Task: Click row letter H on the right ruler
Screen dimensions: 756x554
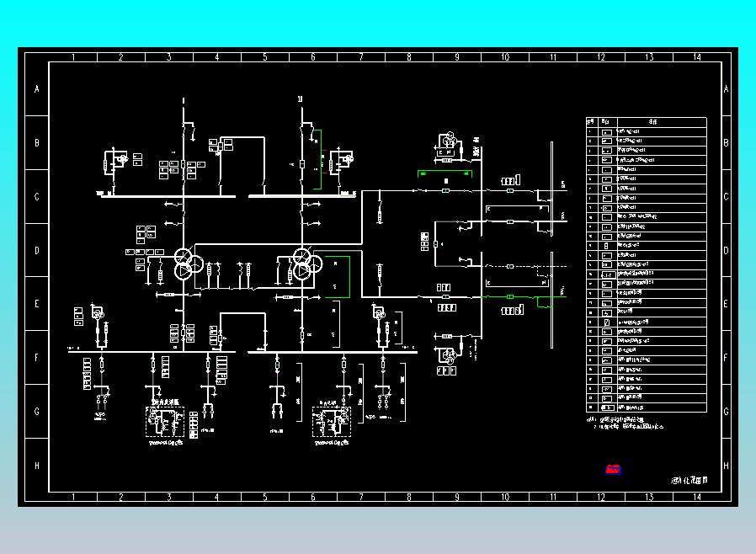Action: tap(726, 466)
